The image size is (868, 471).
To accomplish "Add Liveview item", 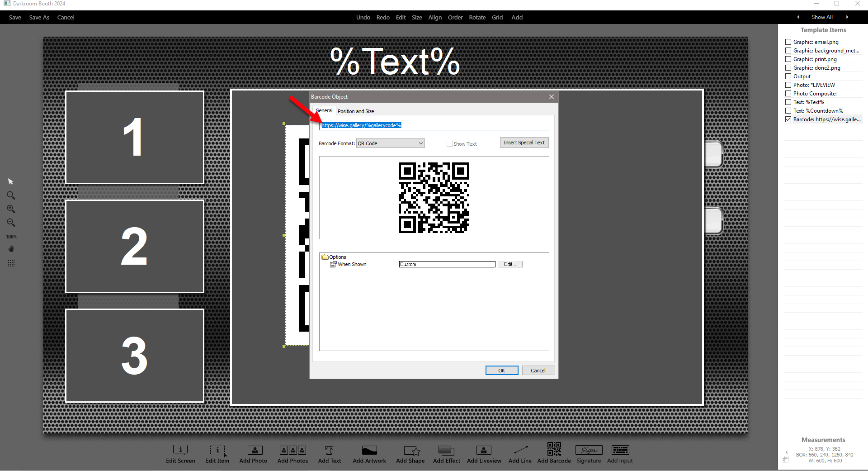I will [484, 454].
